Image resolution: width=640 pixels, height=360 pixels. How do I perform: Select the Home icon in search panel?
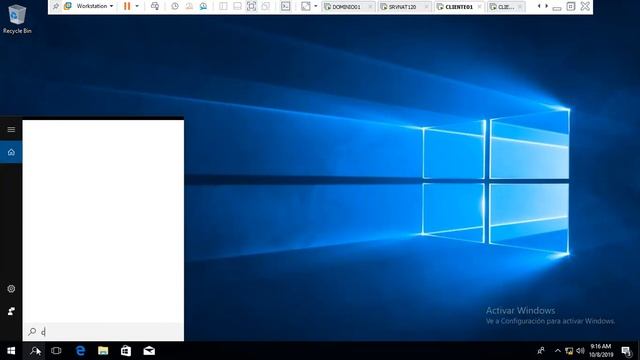[11, 152]
